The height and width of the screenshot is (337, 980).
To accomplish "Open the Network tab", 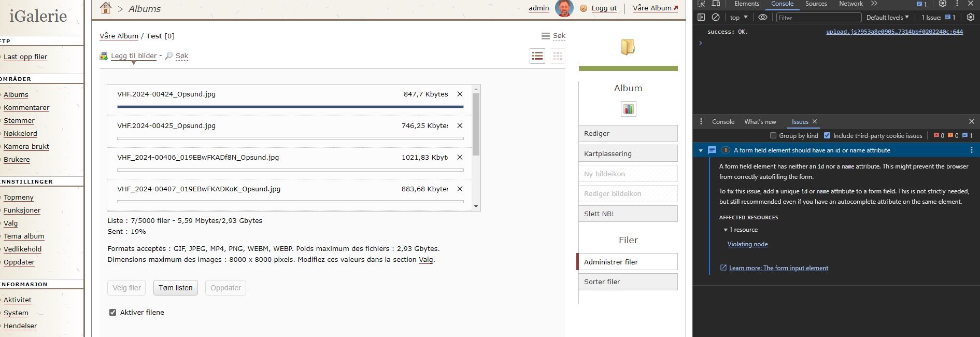I will (851, 4).
